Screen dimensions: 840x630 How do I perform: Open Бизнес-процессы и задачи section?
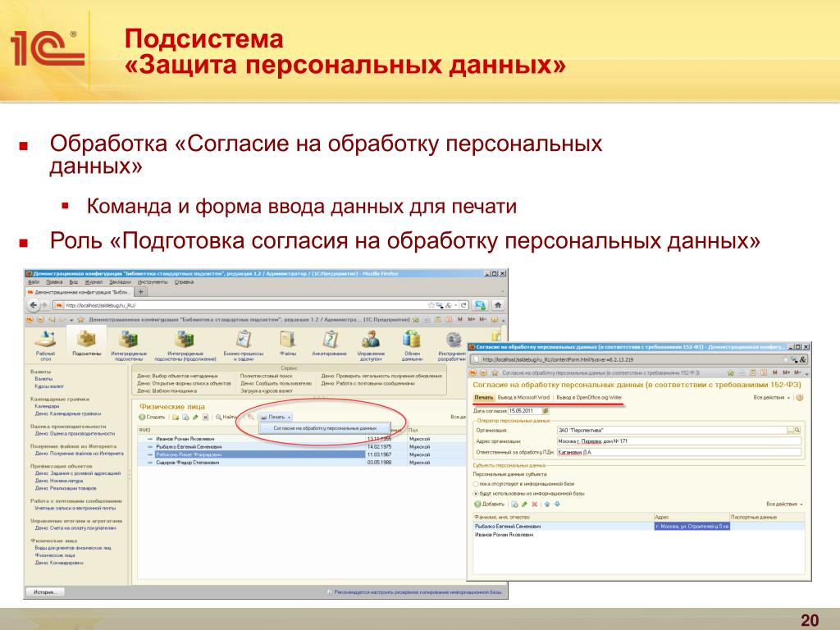[x=244, y=345]
